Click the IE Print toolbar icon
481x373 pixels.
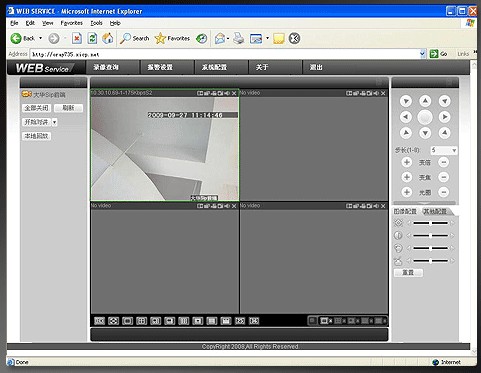point(239,38)
